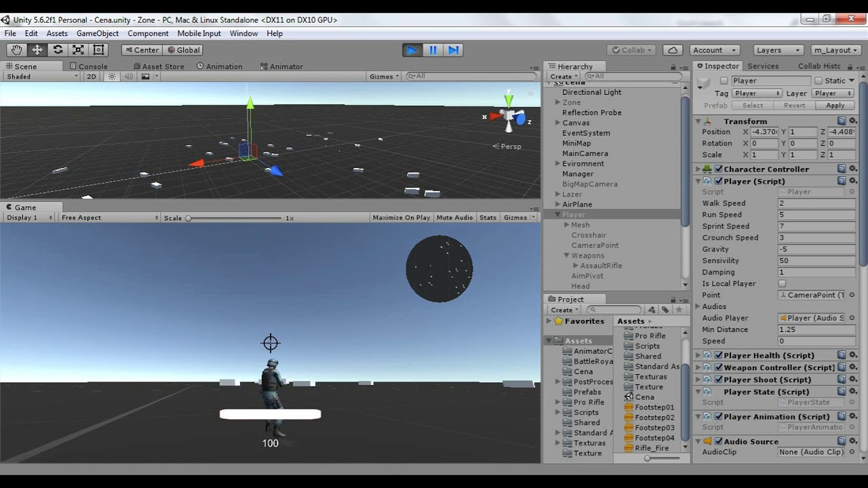
Task: Open Display 1 dropdown
Action: 29,218
